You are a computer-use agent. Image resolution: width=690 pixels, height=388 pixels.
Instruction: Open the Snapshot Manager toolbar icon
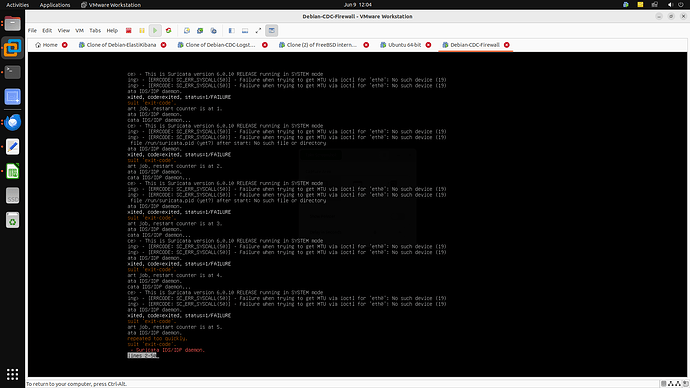[213, 31]
